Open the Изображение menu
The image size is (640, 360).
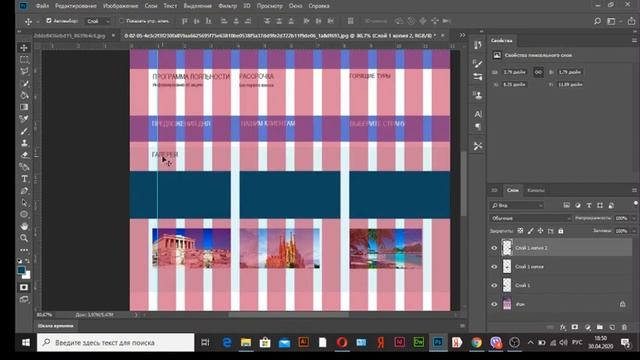120,6
